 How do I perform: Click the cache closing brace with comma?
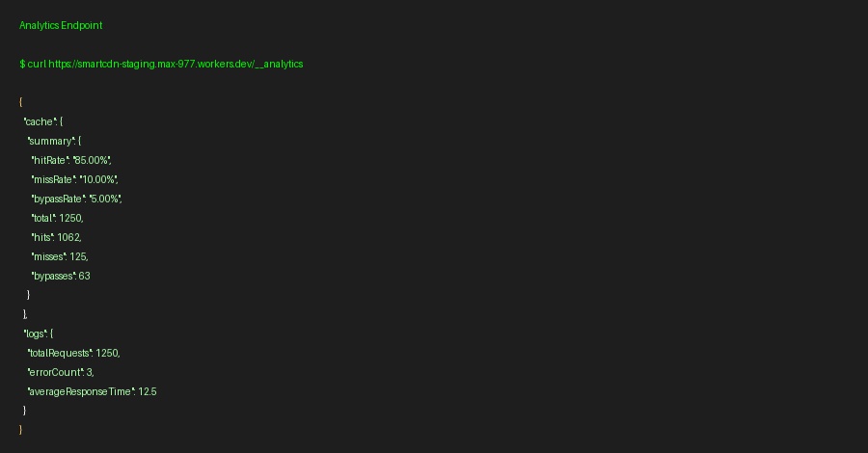(25, 314)
